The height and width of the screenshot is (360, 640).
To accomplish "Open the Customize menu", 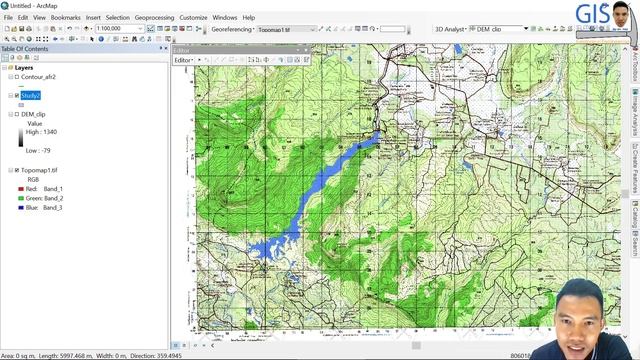I will (193, 18).
